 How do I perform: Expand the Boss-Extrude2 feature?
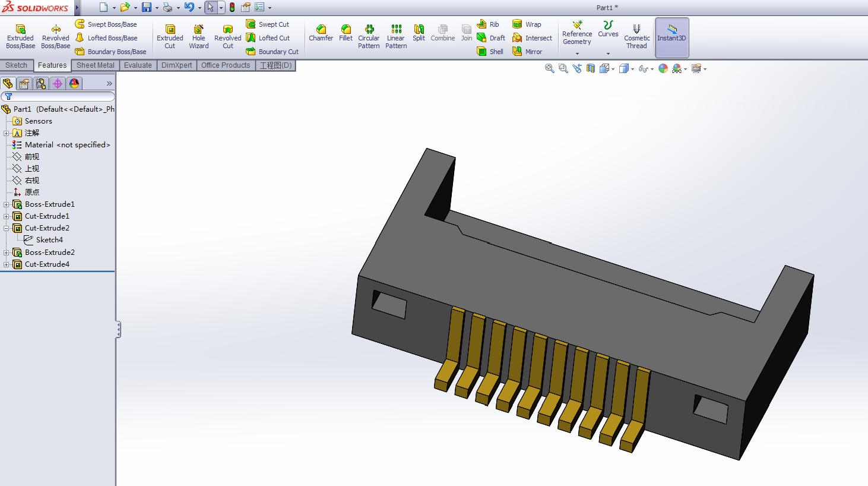pyautogui.click(x=7, y=253)
